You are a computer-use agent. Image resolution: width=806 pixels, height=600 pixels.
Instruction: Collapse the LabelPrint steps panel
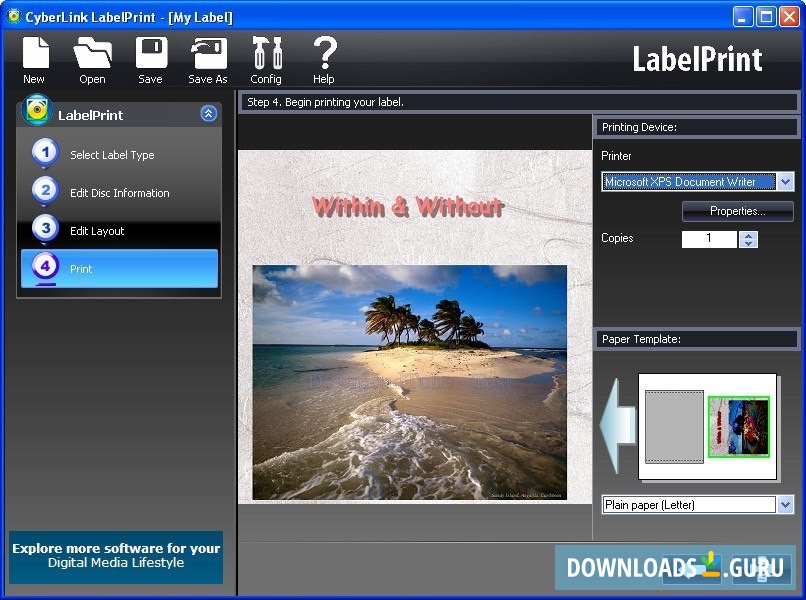point(208,113)
